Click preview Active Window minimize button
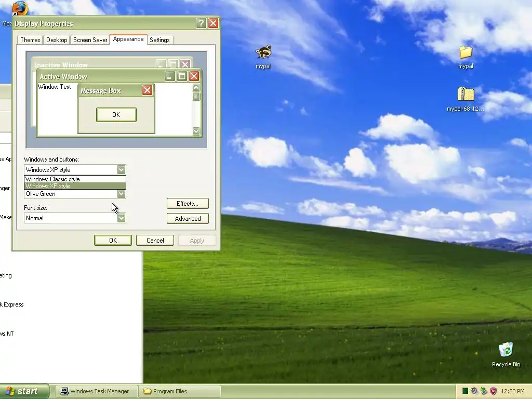 pyautogui.click(x=170, y=76)
